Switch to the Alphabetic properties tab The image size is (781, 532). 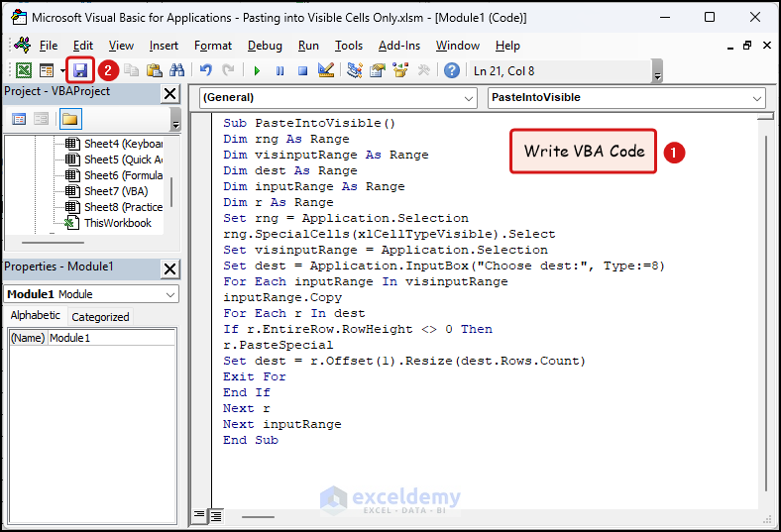[x=35, y=315]
